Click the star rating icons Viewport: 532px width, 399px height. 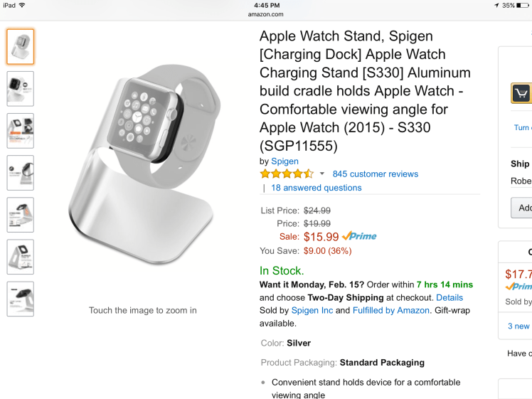point(287,174)
